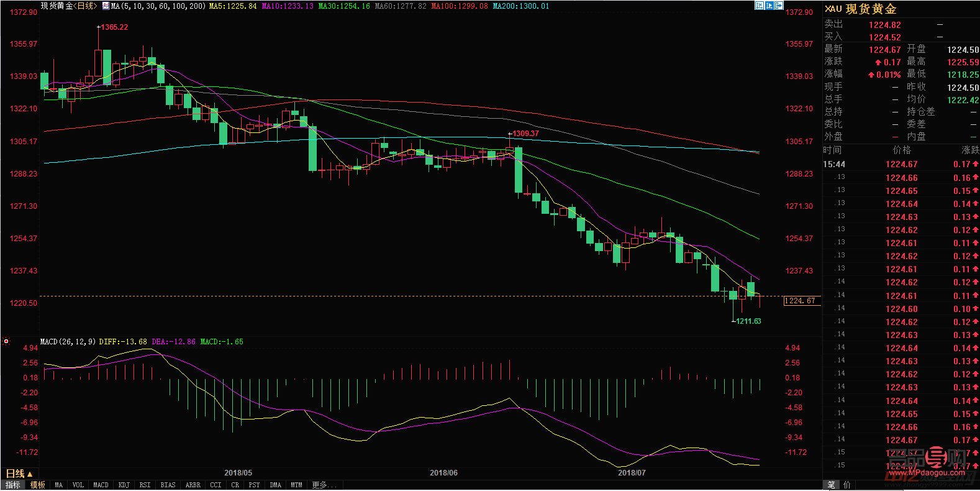Enable the BIAS indicator
Image resolution: width=980 pixels, height=491 pixels.
(x=168, y=485)
